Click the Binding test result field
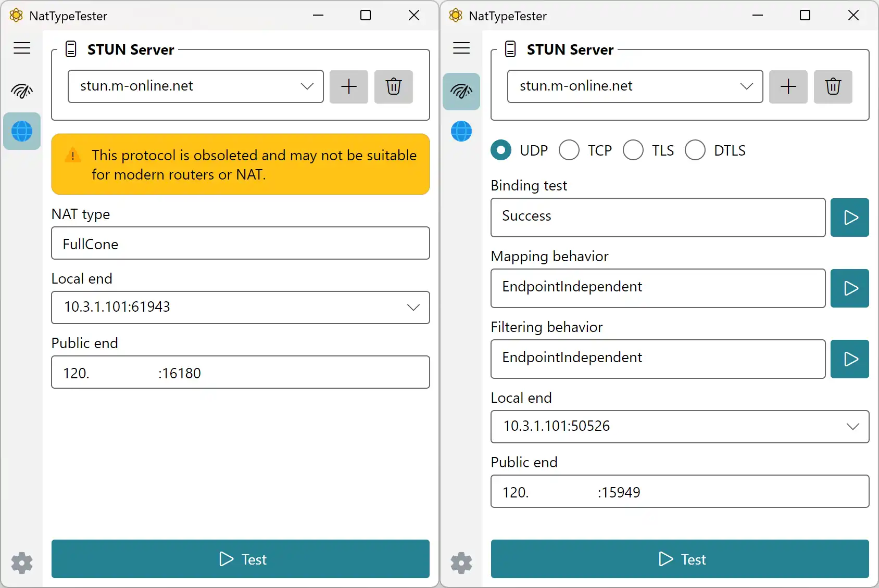879x588 pixels. (658, 218)
